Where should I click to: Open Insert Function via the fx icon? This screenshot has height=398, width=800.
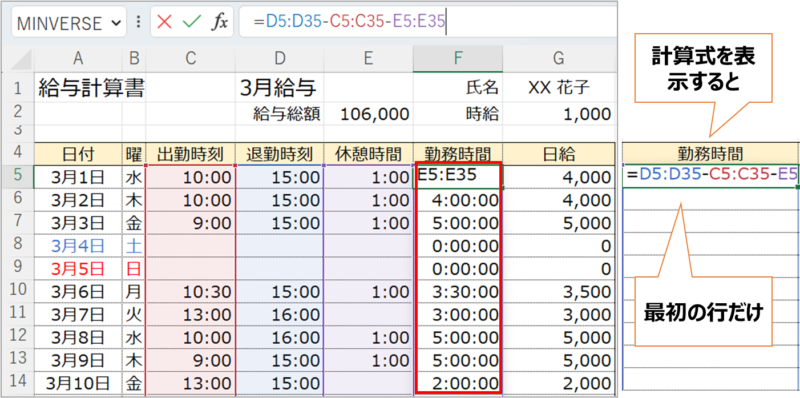(x=220, y=22)
